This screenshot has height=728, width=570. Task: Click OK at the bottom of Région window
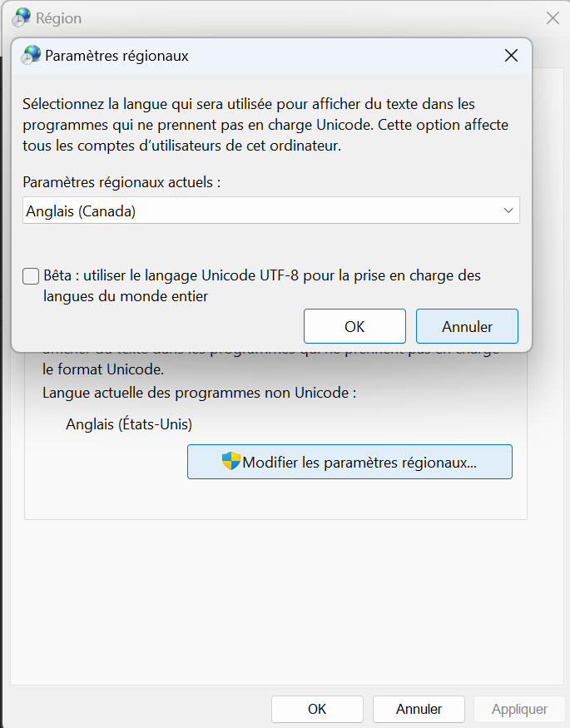coord(317,709)
